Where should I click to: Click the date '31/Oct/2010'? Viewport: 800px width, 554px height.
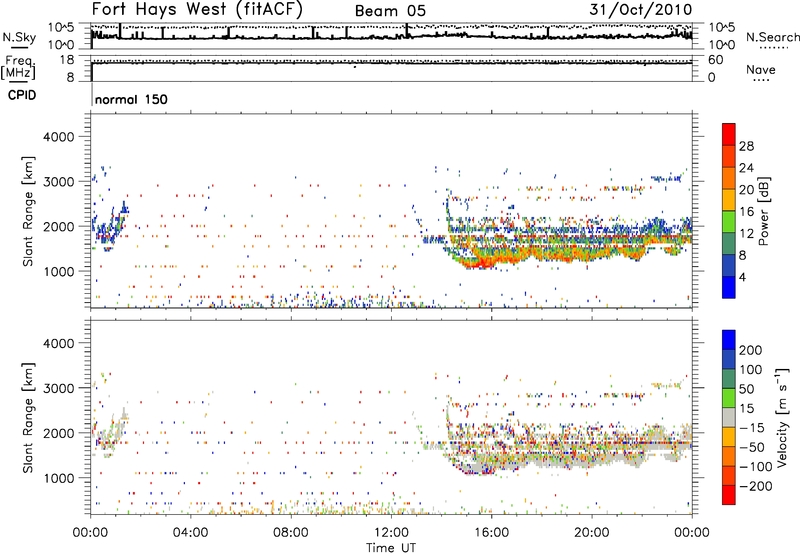[641, 10]
